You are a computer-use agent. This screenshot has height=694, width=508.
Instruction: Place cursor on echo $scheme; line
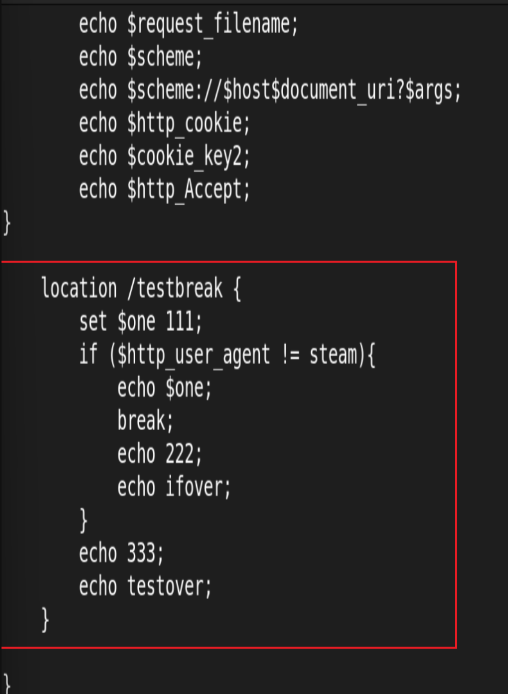(x=140, y=57)
